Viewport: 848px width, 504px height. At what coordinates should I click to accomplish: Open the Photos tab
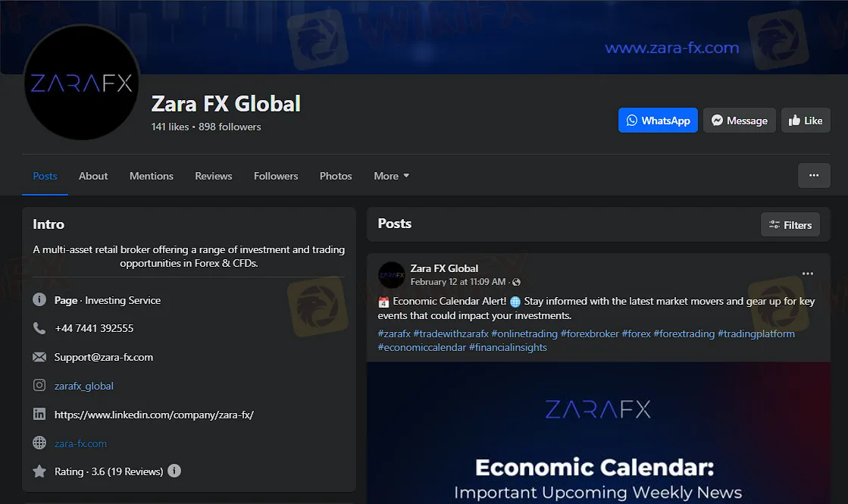click(x=336, y=176)
